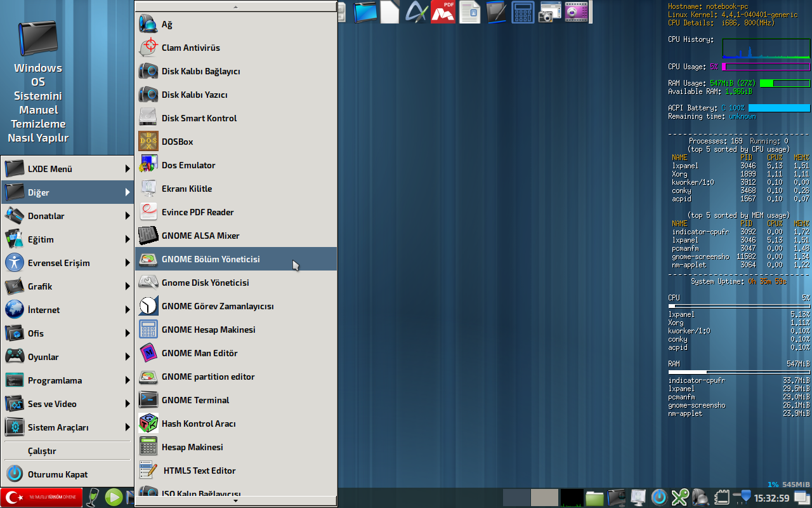
Task: Click the Hash Kontrol Aracı icon
Action: coord(148,424)
